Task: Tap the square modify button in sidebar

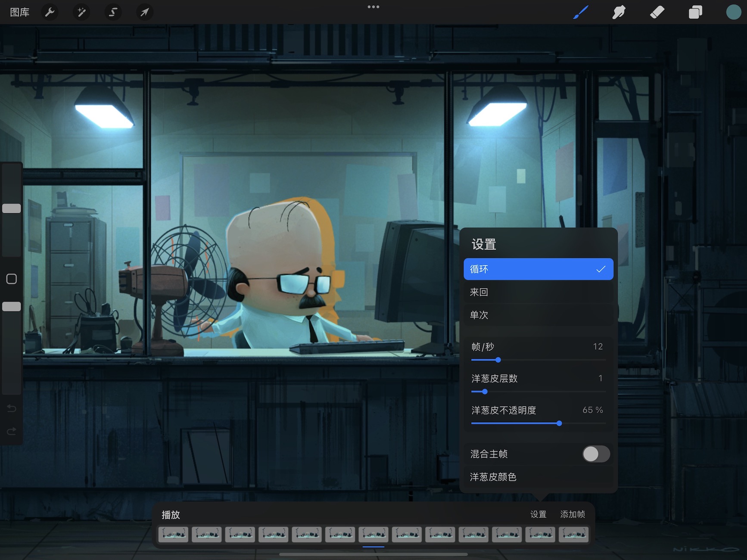Action: click(x=12, y=279)
